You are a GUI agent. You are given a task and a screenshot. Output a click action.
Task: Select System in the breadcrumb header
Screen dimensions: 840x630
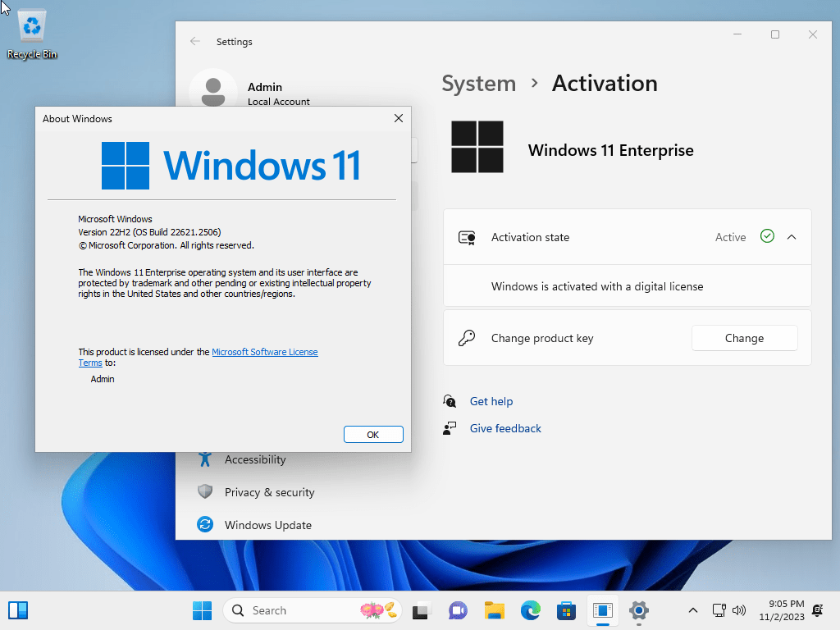(x=479, y=84)
